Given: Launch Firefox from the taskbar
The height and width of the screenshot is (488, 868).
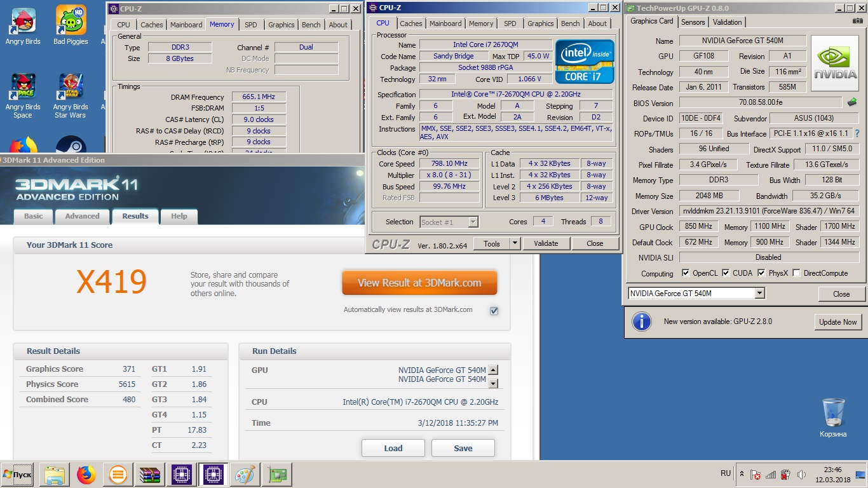Looking at the screenshot, I should [x=86, y=475].
